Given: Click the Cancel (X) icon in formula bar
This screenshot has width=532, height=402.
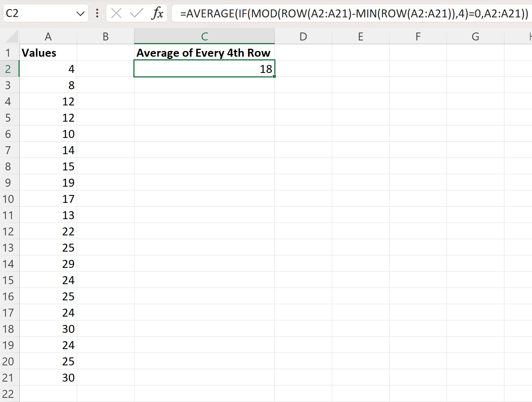Looking at the screenshot, I should tap(116, 13).
